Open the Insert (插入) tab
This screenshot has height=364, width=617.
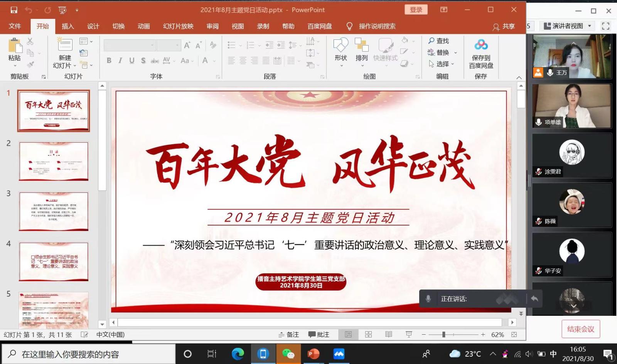point(67,26)
